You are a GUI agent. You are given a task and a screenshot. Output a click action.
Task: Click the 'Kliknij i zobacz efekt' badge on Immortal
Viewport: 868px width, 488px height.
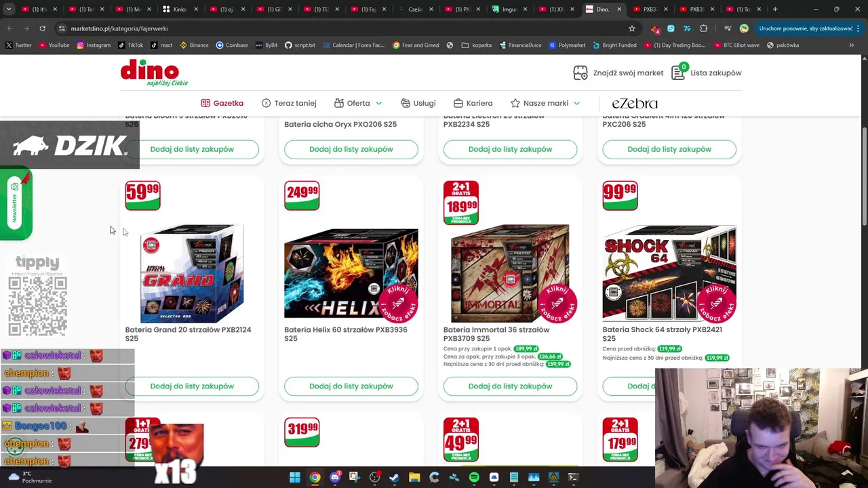click(557, 303)
